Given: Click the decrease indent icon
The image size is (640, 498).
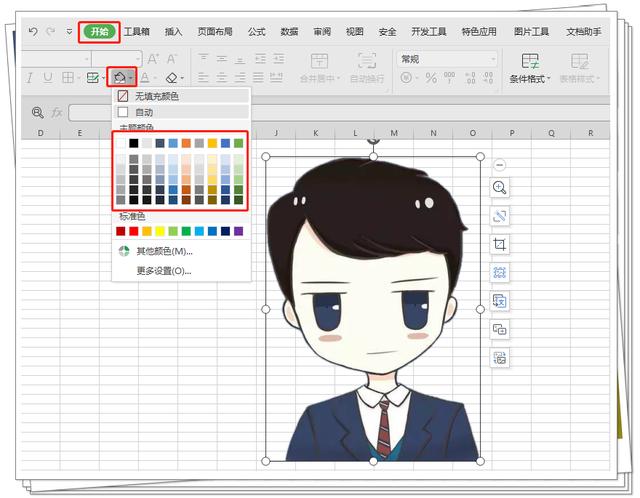Looking at the screenshot, I should click(260, 58).
